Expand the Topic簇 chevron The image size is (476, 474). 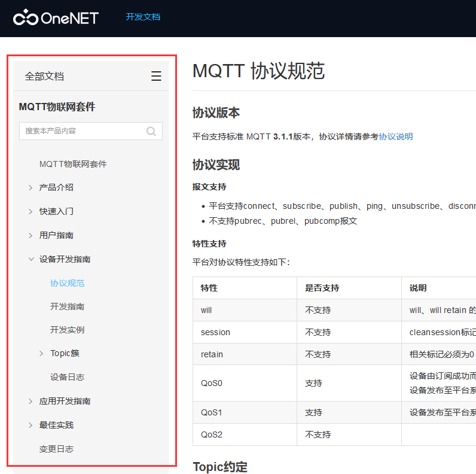click(41, 353)
